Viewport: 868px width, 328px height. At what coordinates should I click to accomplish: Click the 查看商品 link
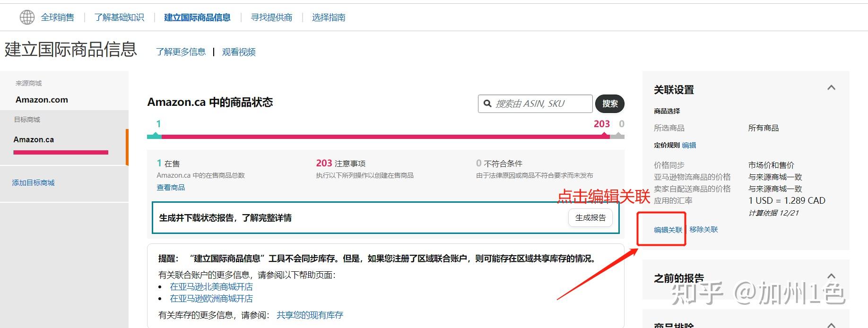pyautogui.click(x=171, y=188)
